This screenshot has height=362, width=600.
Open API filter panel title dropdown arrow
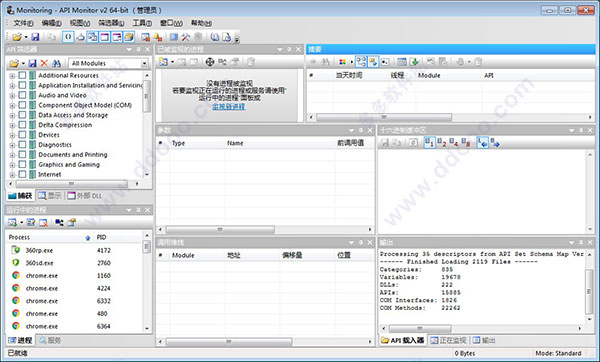pyautogui.click(x=129, y=49)
